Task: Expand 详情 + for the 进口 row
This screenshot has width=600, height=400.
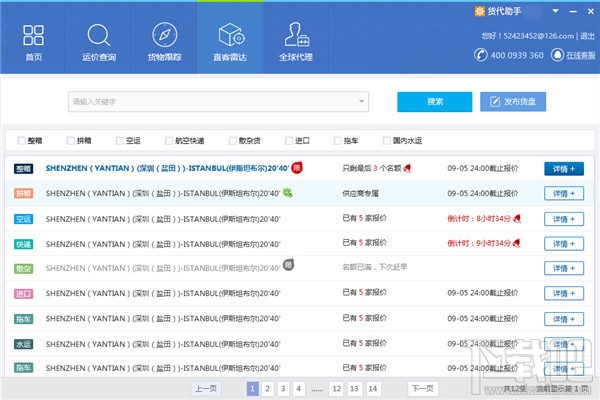Action: click(x=564, y=294)
